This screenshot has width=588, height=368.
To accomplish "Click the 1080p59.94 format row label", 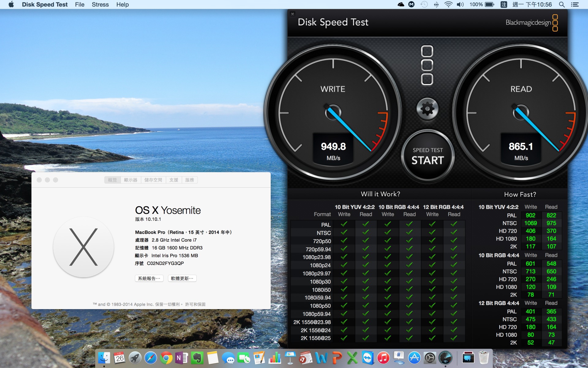I will [x=316, y=314].
